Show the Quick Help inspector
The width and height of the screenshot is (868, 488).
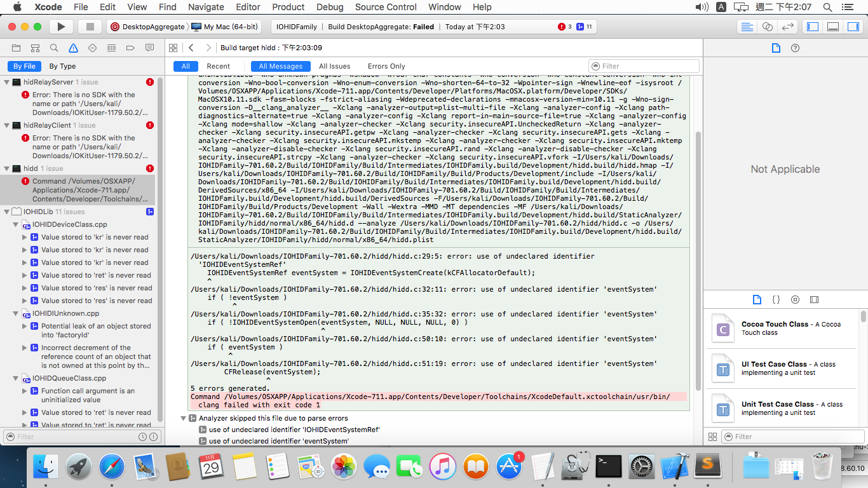click(795, 48)
